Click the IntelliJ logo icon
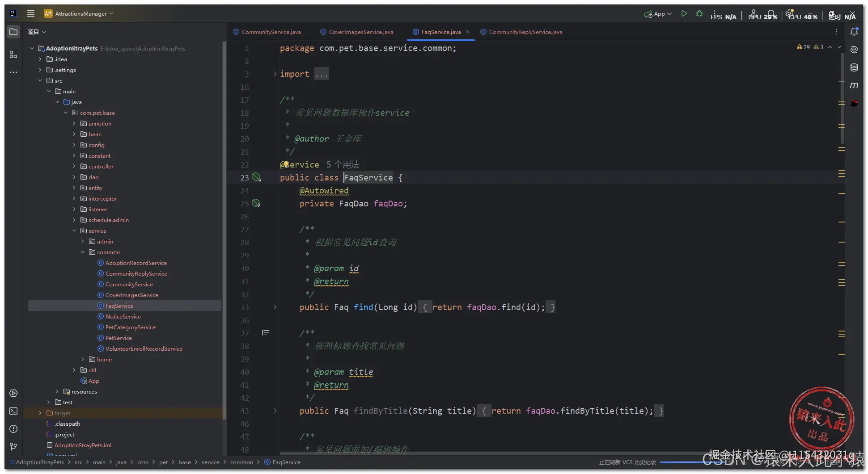 (13, 13)
